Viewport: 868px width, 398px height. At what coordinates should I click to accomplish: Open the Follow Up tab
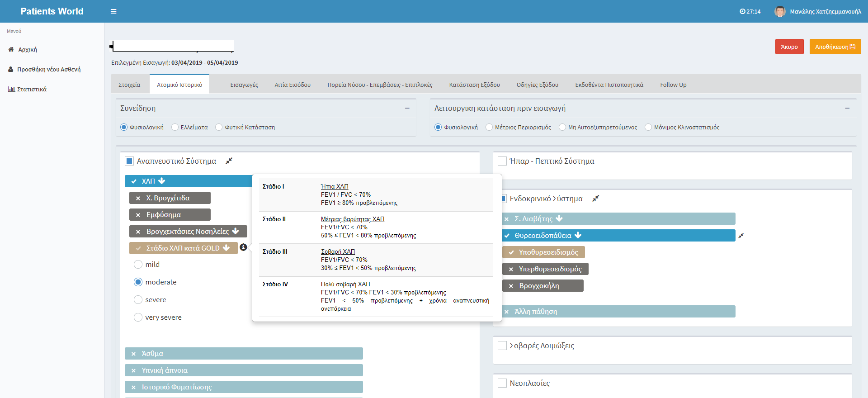point(673,85)
